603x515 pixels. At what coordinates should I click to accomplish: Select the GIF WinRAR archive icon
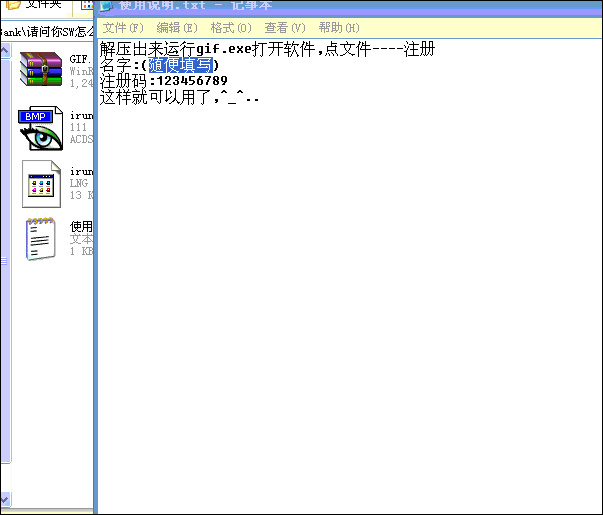click(x=41, y=69)
